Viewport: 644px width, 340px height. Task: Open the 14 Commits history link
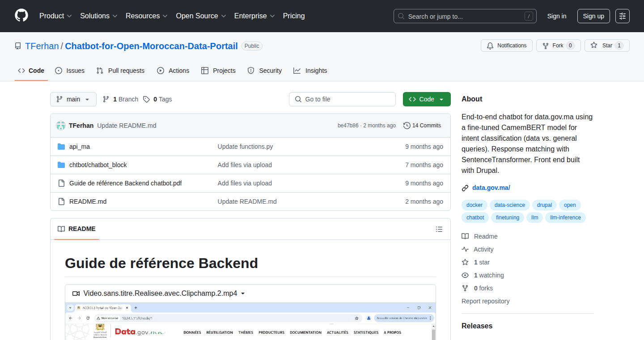coord(422,126)
